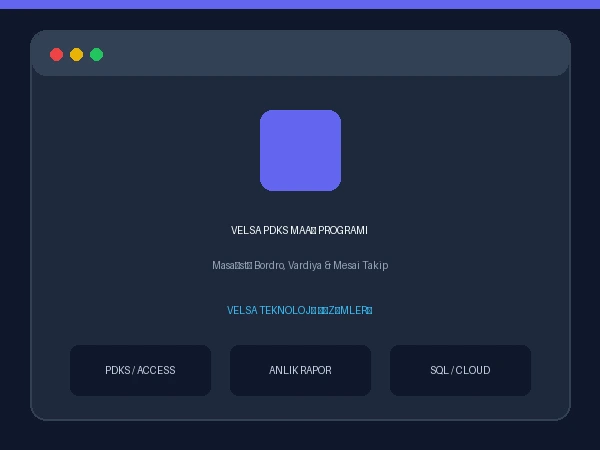Viewport: 600px width, 450px height.
Task: Click the blue VELSA TEKNOLOJ… link text
Action: point(300,310)
